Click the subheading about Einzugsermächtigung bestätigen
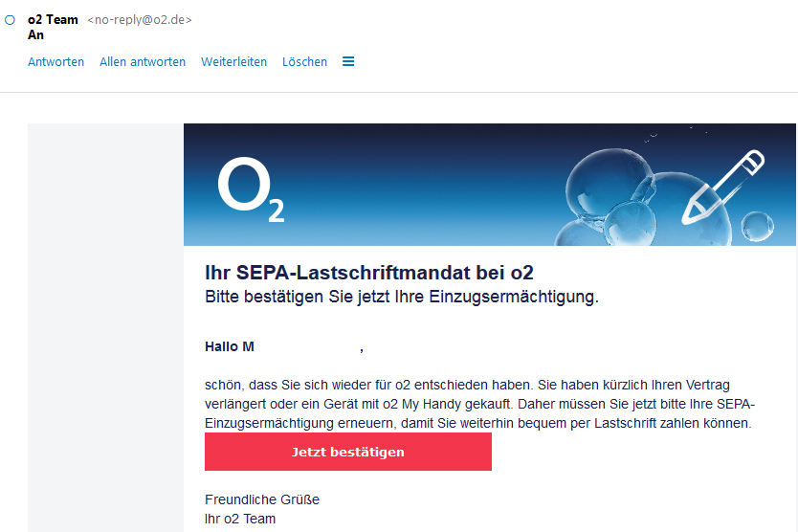 402,297
